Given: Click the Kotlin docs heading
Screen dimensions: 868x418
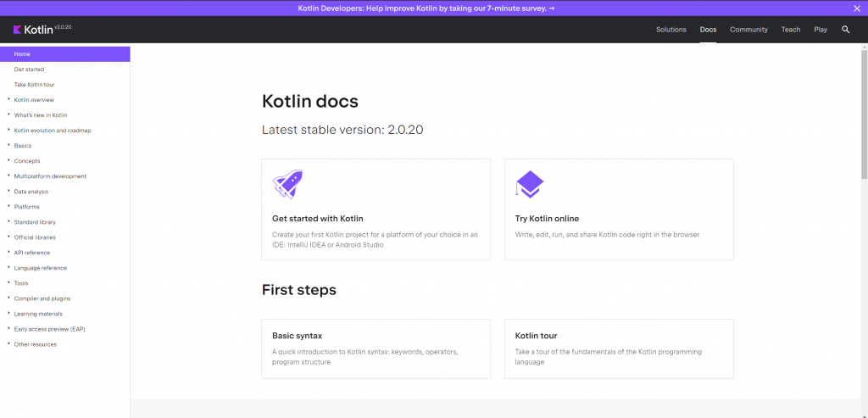Looking at the screenshot, I should 310,102.
